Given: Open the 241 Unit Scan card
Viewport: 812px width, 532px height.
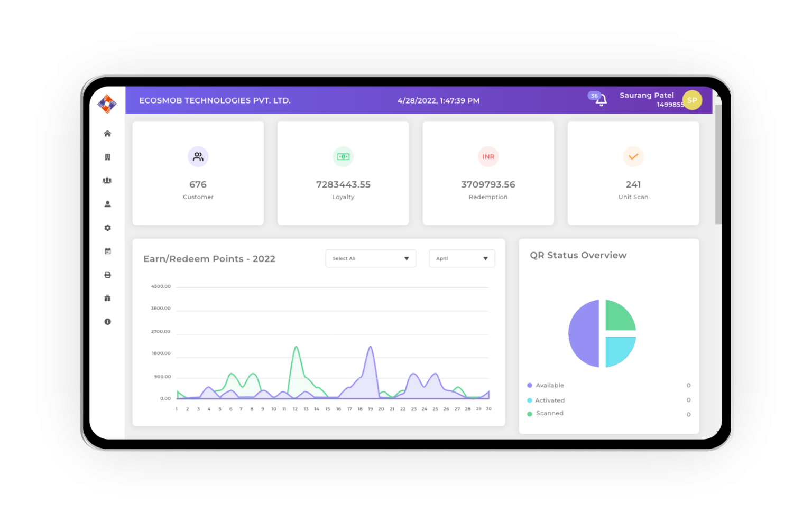Looking at the screenshot, I should [633, 173].
